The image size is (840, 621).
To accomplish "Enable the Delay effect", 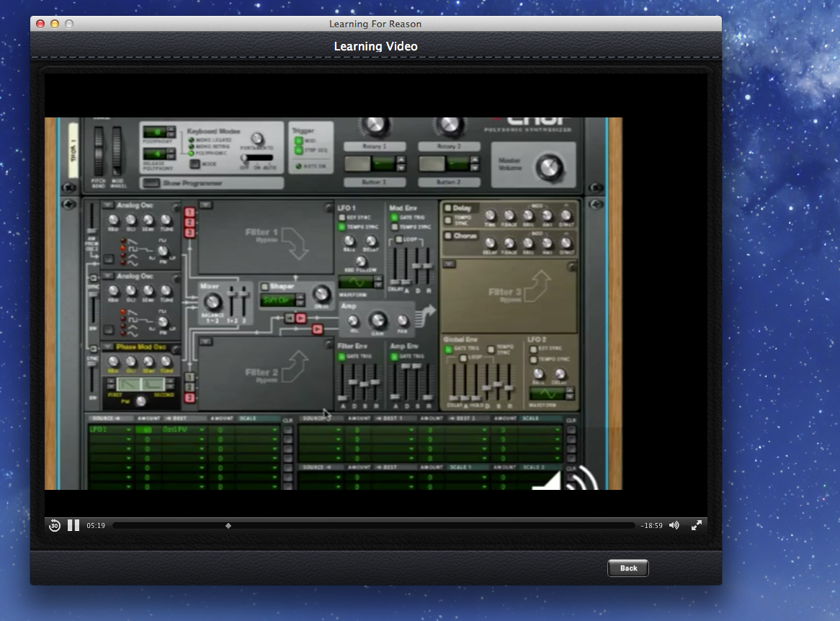I will [x=448, y=208].
